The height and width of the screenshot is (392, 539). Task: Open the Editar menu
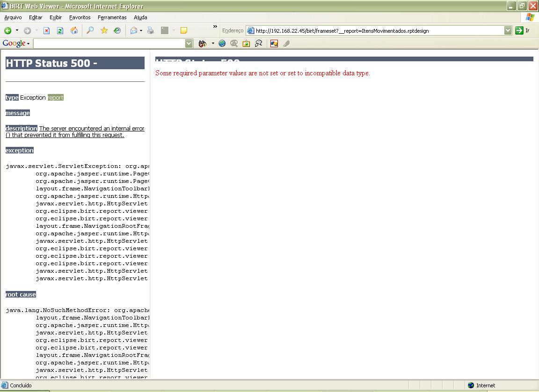pos(36,17)
